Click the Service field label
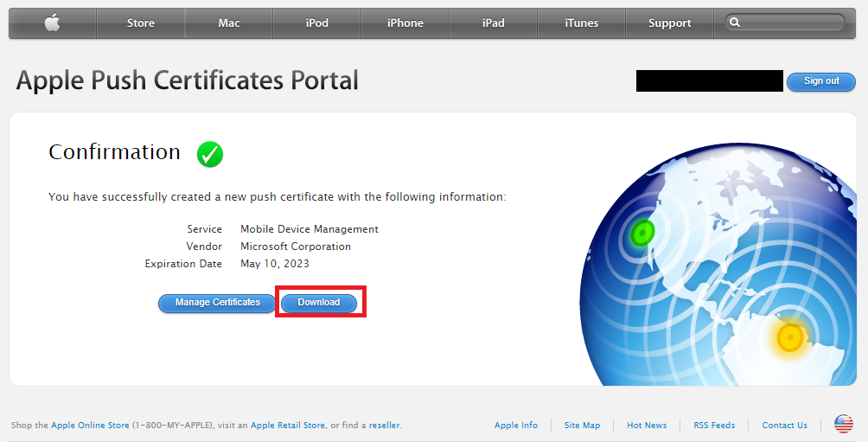The width and height of the screenshot is (868, 442). (204, 229)
